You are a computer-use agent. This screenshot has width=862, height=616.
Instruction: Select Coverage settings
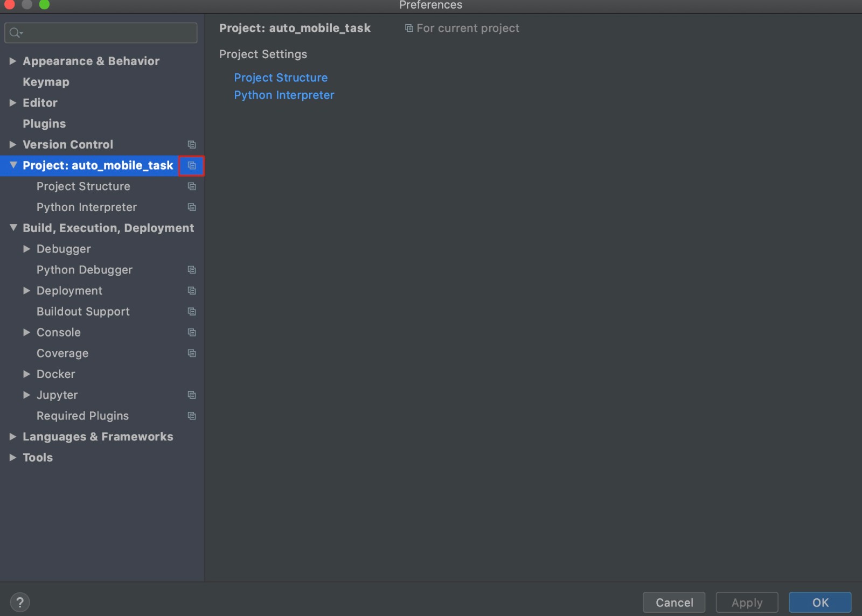[x=62, y=353]
